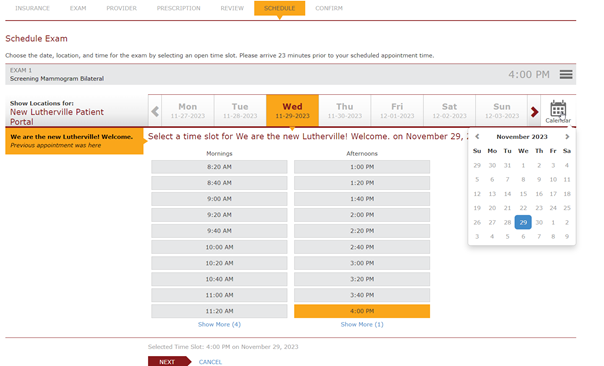This screenshot has width=604, height=366.
Task: Open the REVIEW step tab
Action: [x=232, y=8]
